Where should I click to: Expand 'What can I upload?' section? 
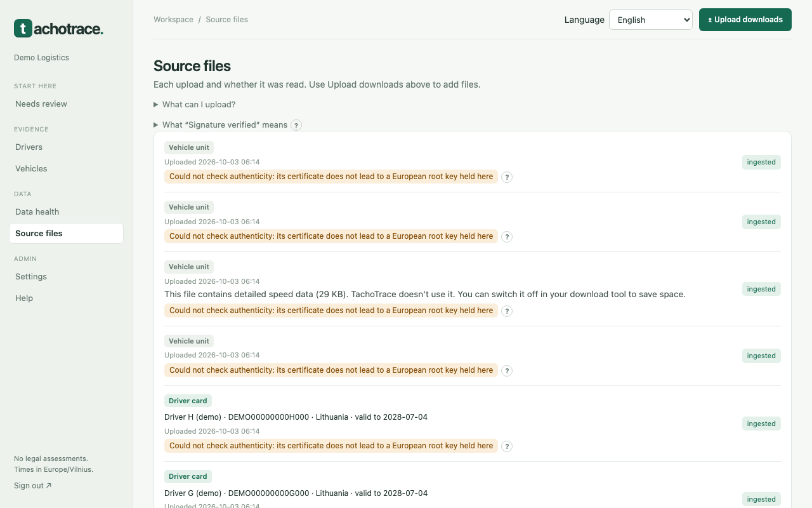pos(195,105)
